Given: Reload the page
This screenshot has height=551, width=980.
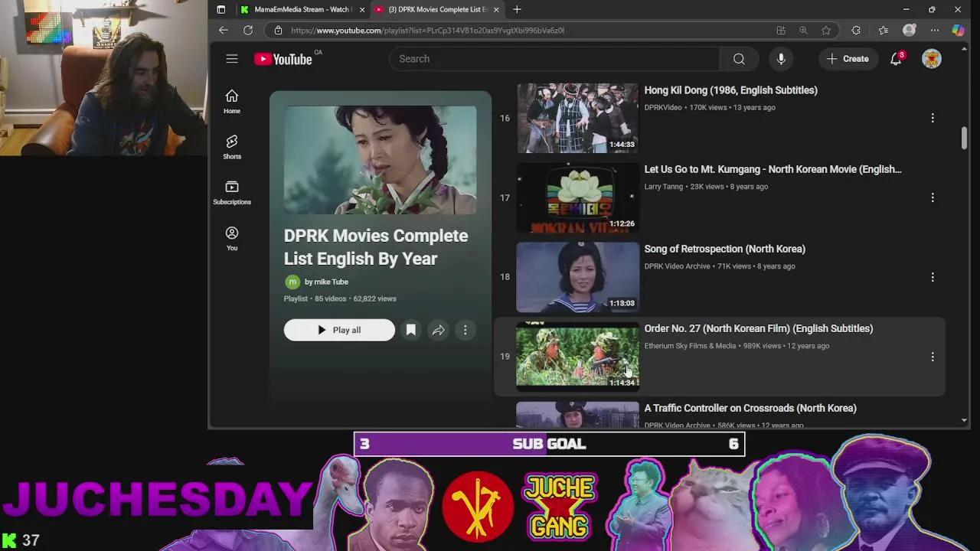Looking at the screenshot, I should click(248, 31).
